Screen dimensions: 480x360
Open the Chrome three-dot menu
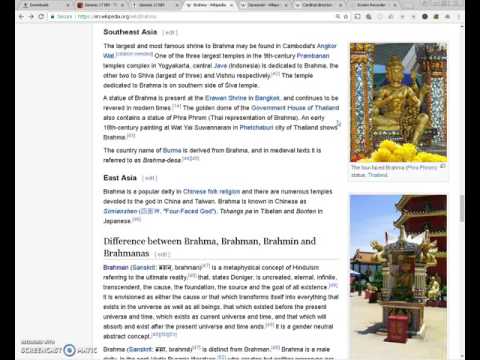click(459, 16)
